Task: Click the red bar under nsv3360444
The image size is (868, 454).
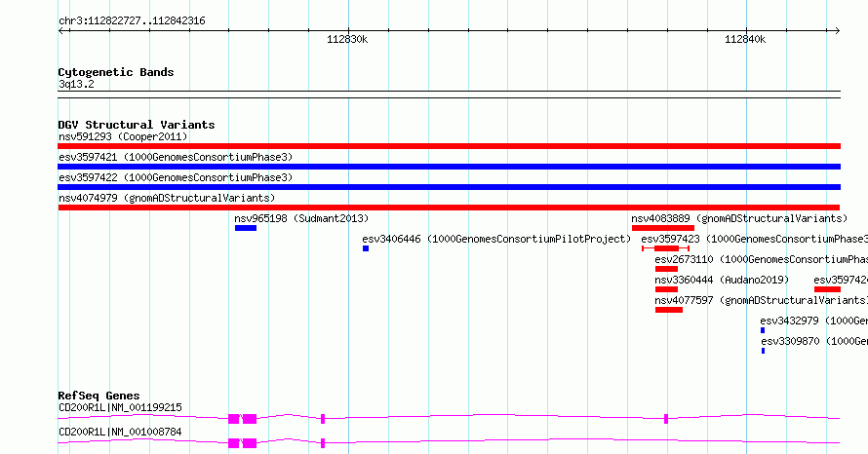Action: [666, 289]
